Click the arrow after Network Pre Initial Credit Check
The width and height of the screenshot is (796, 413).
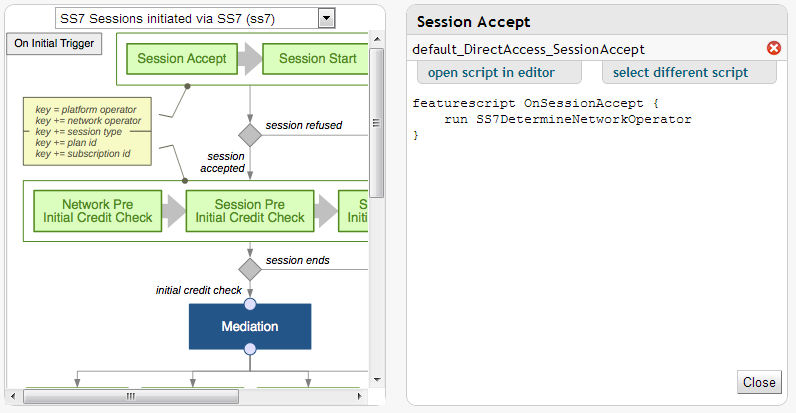[x=175, y=211]
